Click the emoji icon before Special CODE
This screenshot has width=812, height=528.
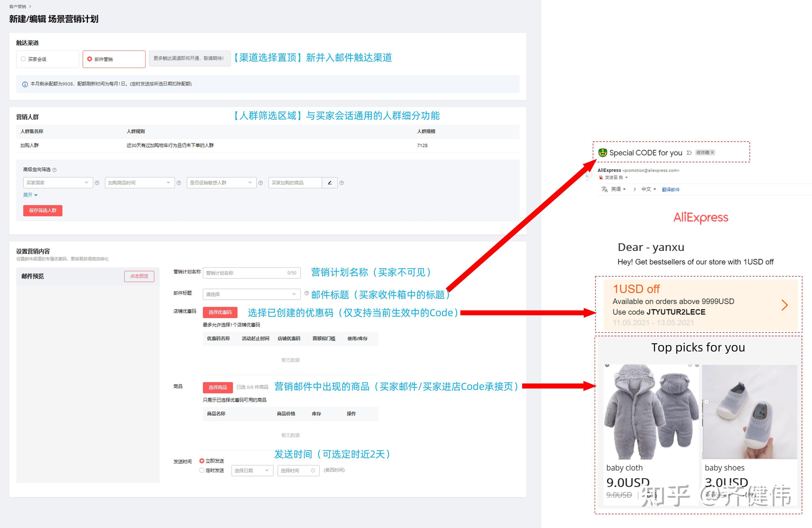pyautogui.click(x=603, y=153)
